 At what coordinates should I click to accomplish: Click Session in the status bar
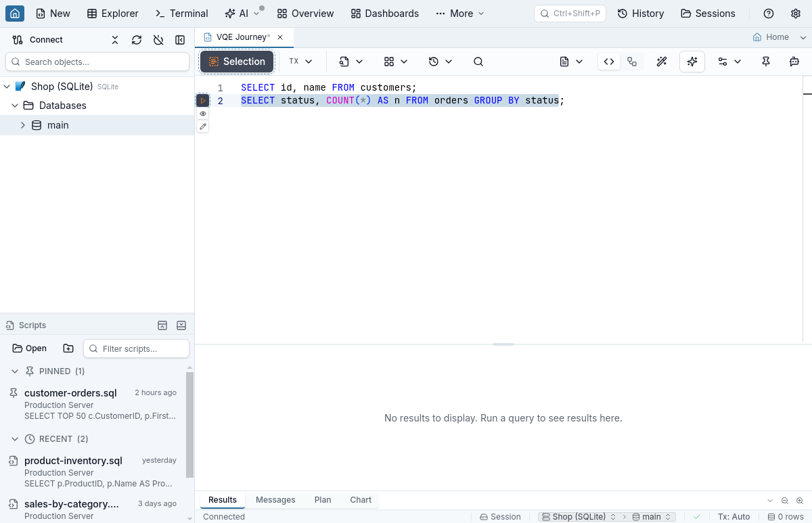[x=500, y=517]
